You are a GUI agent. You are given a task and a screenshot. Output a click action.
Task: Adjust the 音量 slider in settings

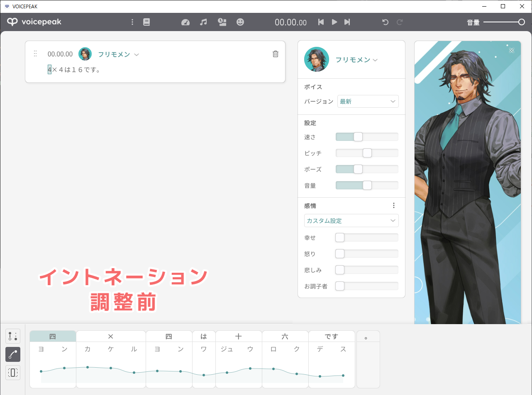tap(367, 185)
